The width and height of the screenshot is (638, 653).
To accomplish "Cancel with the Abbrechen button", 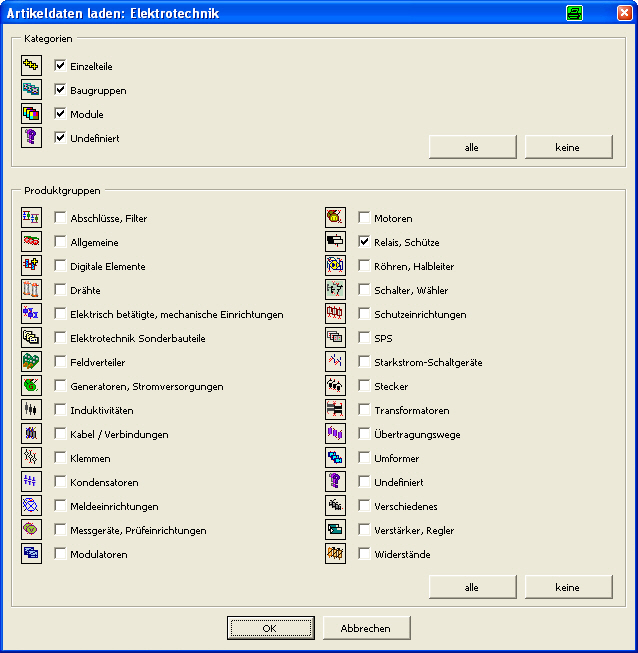I will [x=366, y=628].
